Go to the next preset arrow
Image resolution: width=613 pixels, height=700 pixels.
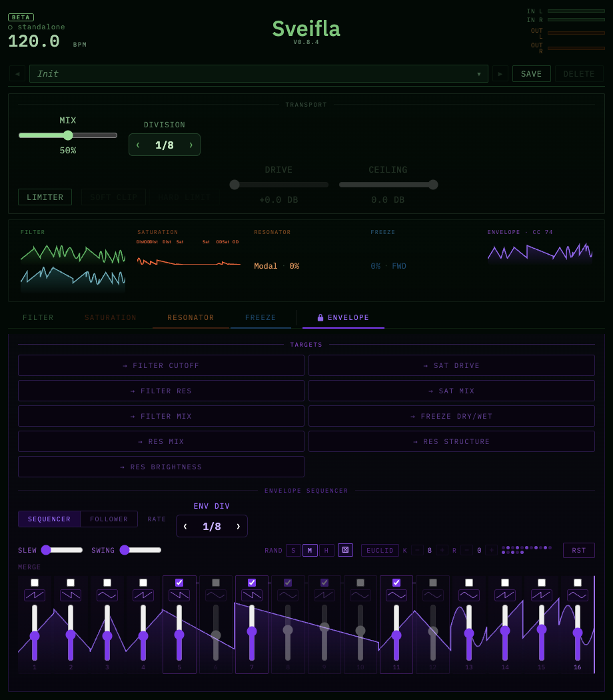coord(500,73)
